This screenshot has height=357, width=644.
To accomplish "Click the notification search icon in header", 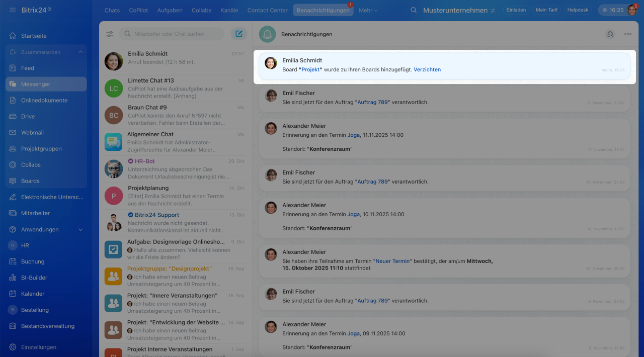I will [x=610, y=34].
